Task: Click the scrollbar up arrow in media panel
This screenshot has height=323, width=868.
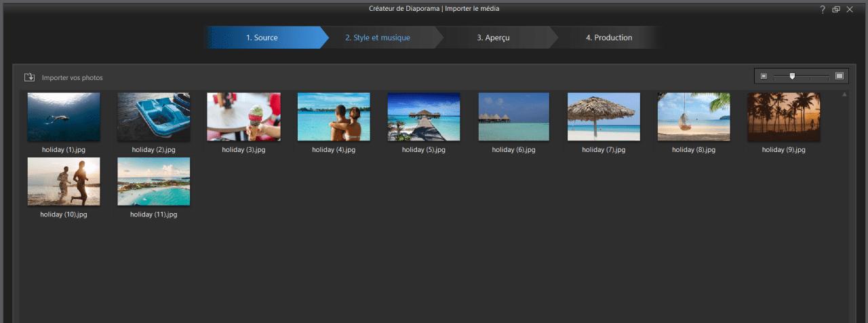Action: (x=844, y=94)
